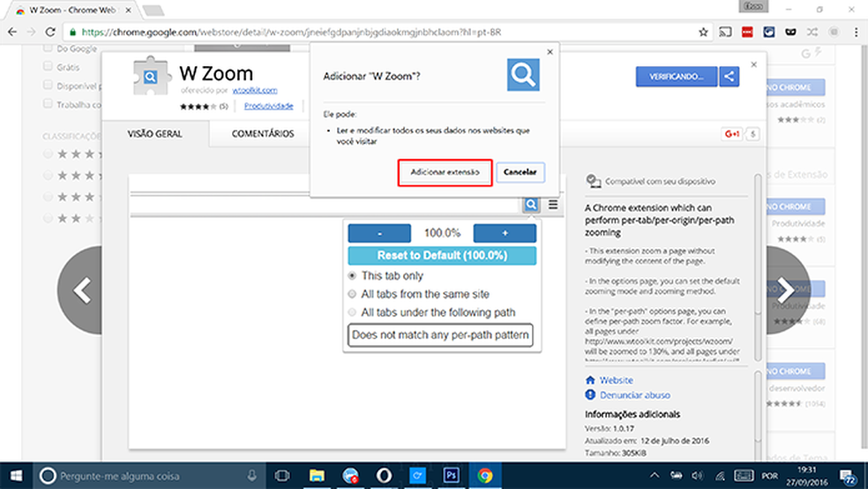This screenshot has width=868, height=489.
Task: Click the touch keyboard icon in system tray
Action: (744, 476)
